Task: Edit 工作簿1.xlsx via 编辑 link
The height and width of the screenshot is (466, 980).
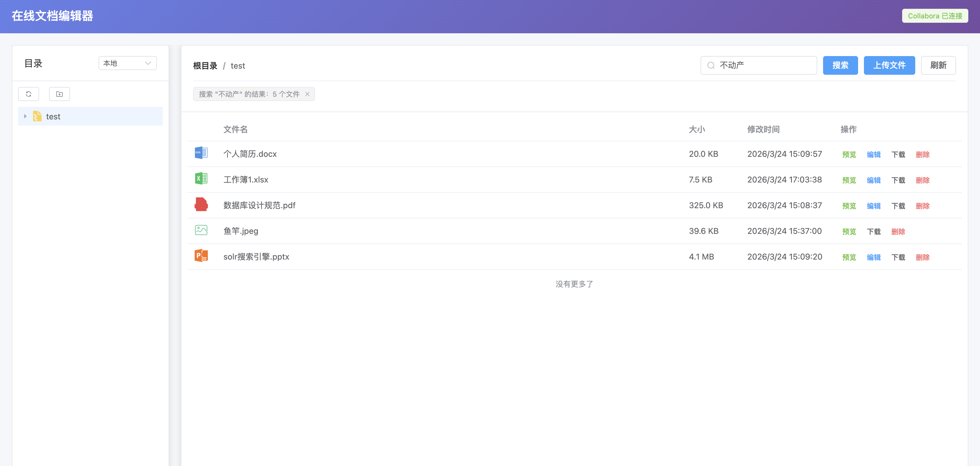Action: (874, 180)
